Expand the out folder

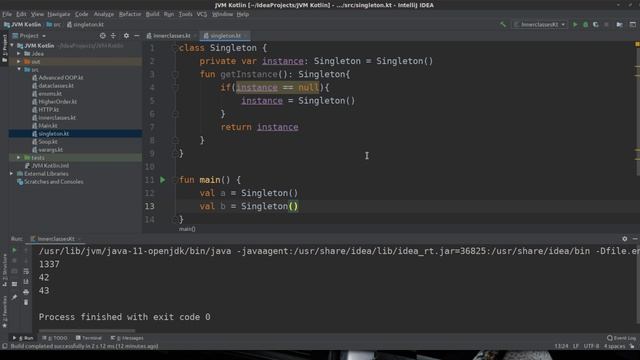click(18, 62)
